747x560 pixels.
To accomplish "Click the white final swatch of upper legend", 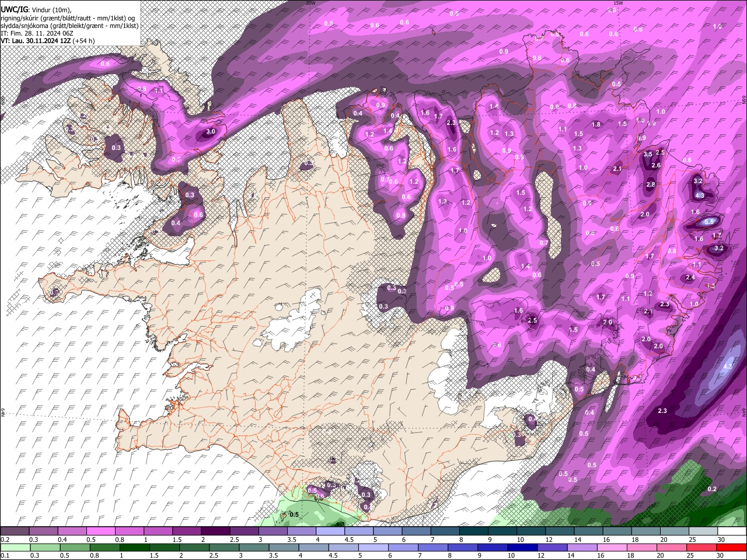I will 732,531.
